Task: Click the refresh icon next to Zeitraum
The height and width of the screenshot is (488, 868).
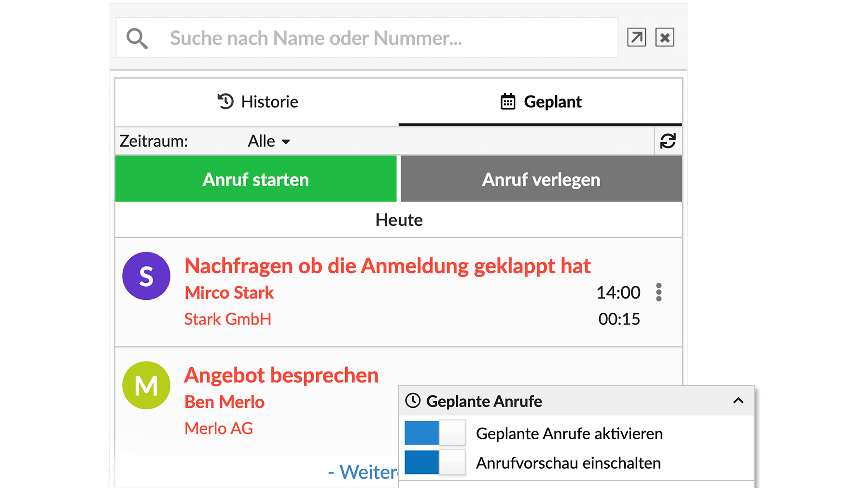Action: (668, 141)
